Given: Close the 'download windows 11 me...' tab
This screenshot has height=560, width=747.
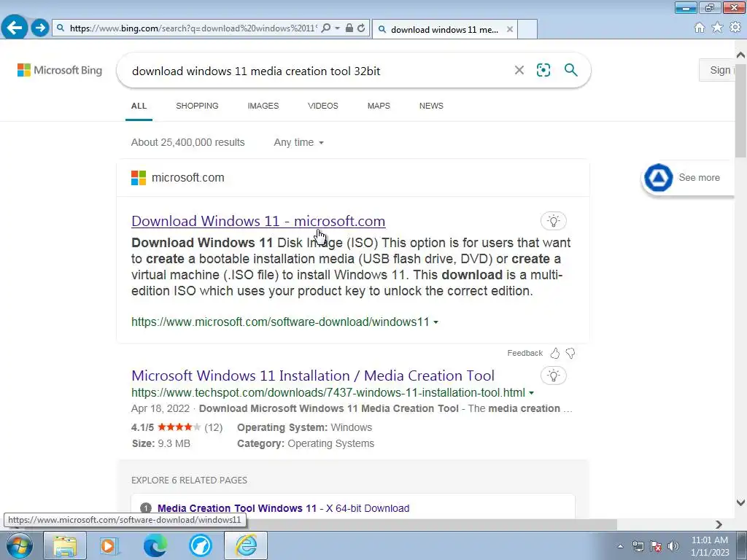Looking at the screenshot, I should [x=510, y=29].
